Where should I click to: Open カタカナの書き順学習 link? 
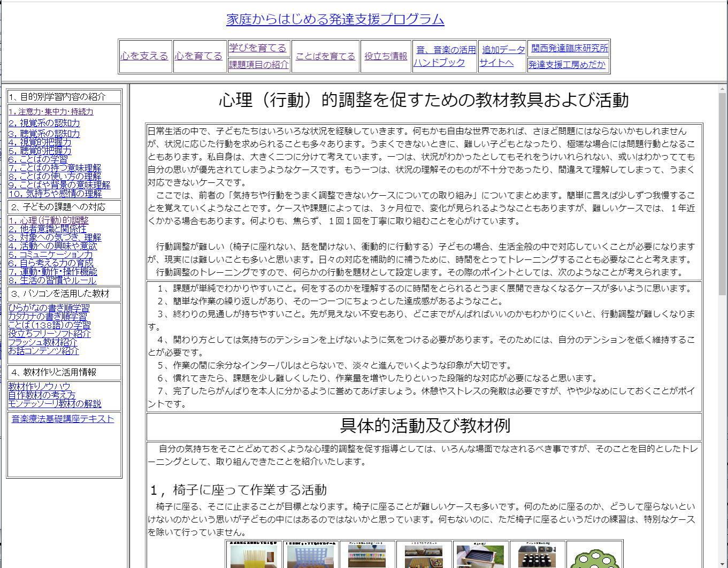pyautogui.click(x=48, y=317)
